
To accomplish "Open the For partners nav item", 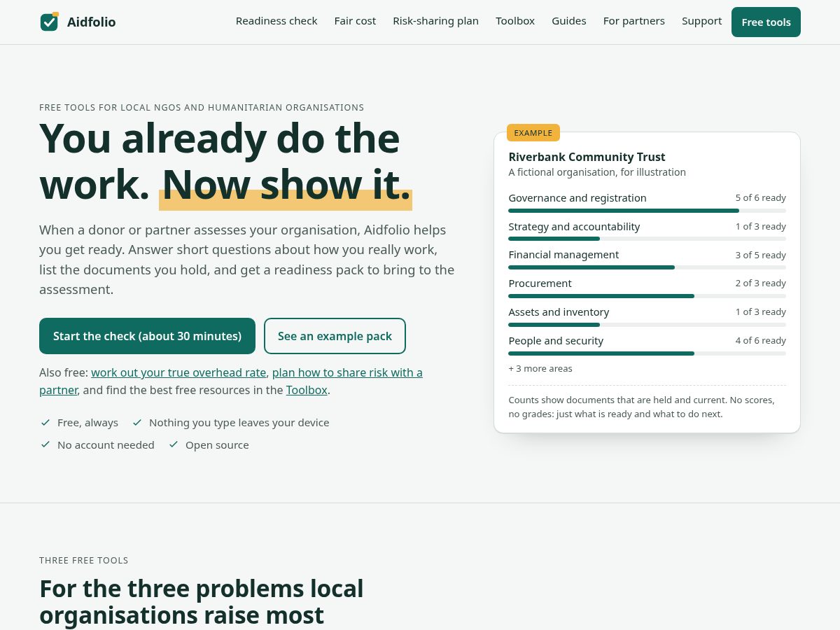I will click(x=634, y=21).
